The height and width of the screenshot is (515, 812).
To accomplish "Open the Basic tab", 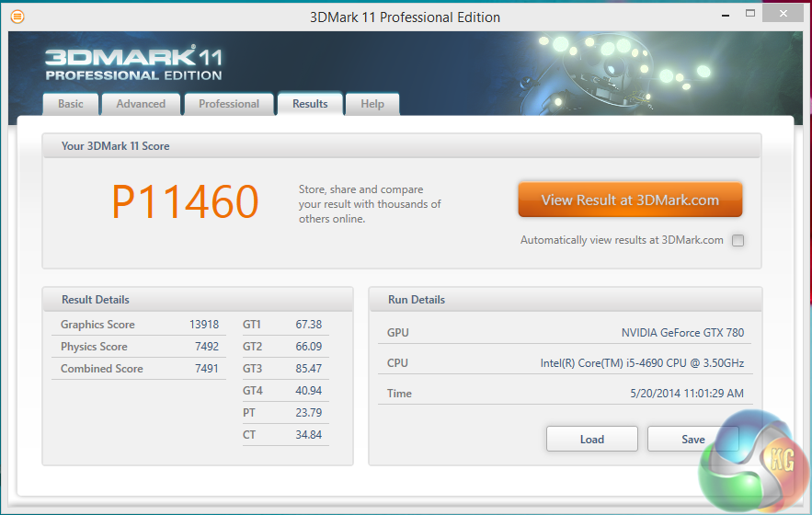I will [71, 104].
